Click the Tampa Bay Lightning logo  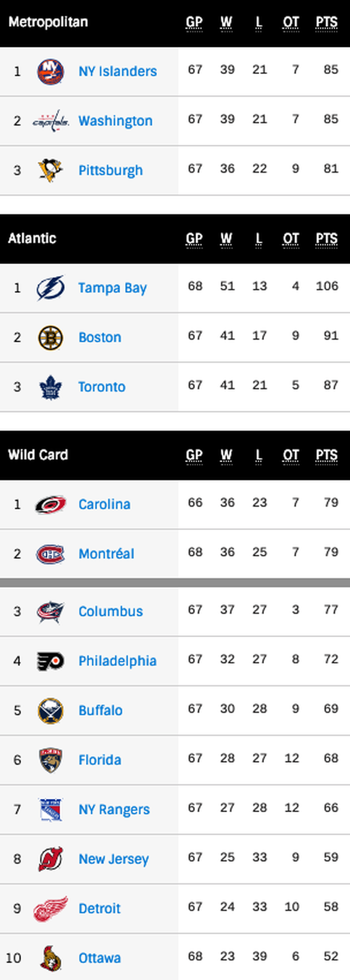point(51,288)
